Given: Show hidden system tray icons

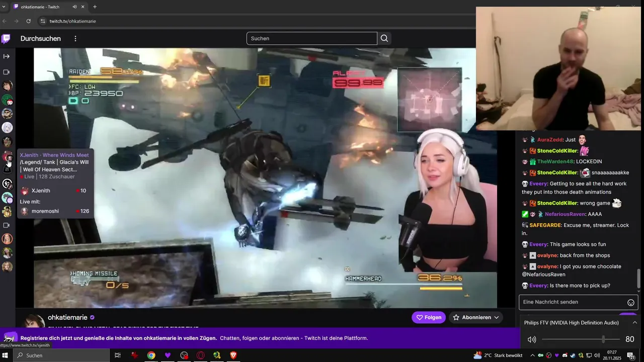Looking at the screenshot, I should coord(532,355).
